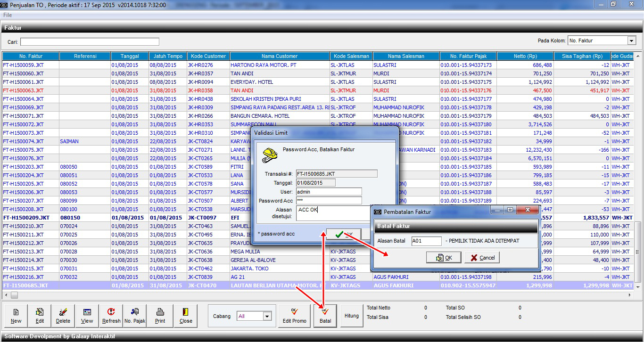Open the File menu
Image resolution: width=644 pixels, height=342 pixels.
click(8, 15)
